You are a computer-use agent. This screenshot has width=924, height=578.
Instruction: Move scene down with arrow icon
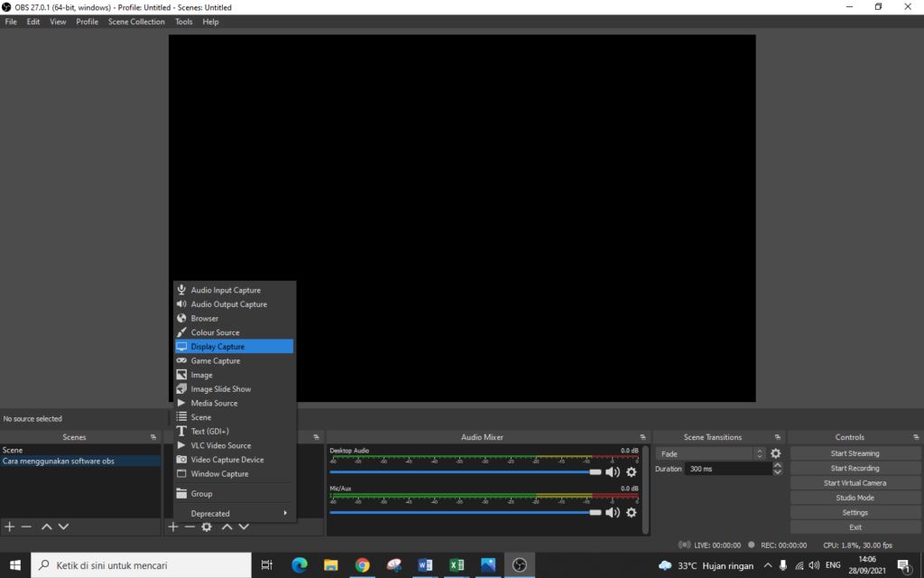[63, 527]
